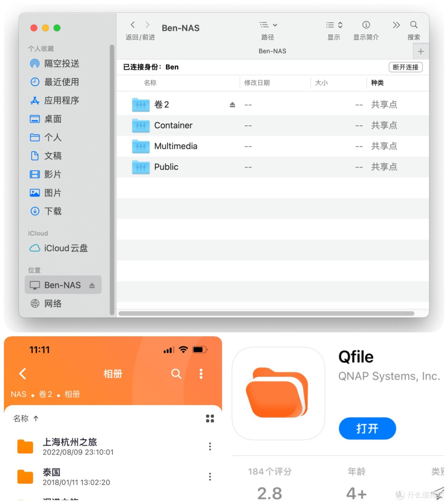Viewport: 448px width, 504px height.
Task: Eject the 卷2 share
Action: [232, 105]
